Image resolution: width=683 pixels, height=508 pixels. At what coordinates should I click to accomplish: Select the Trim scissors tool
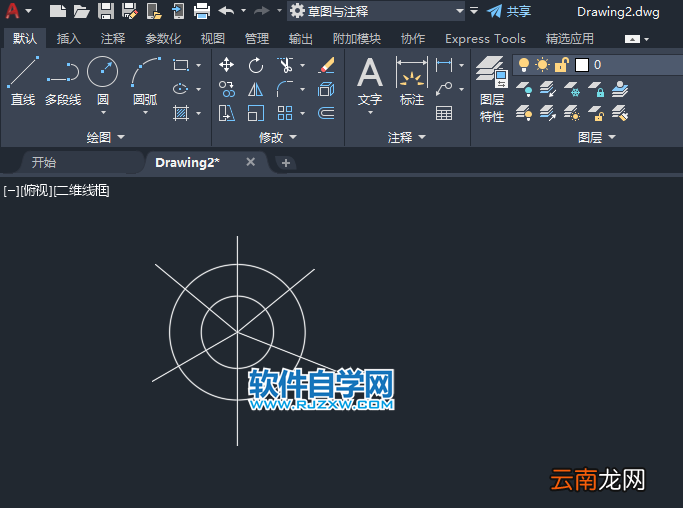pos(285,65)
